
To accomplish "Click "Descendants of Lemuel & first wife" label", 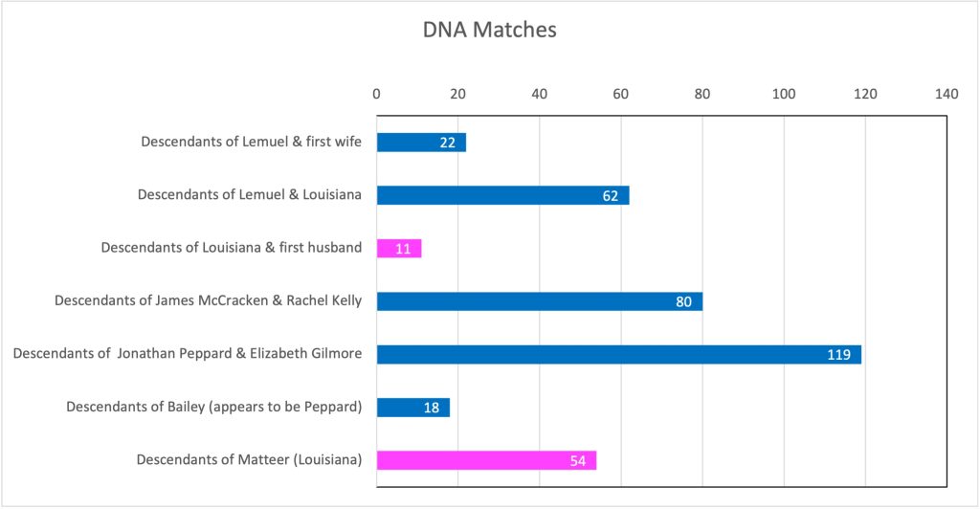I will [251, 142].
